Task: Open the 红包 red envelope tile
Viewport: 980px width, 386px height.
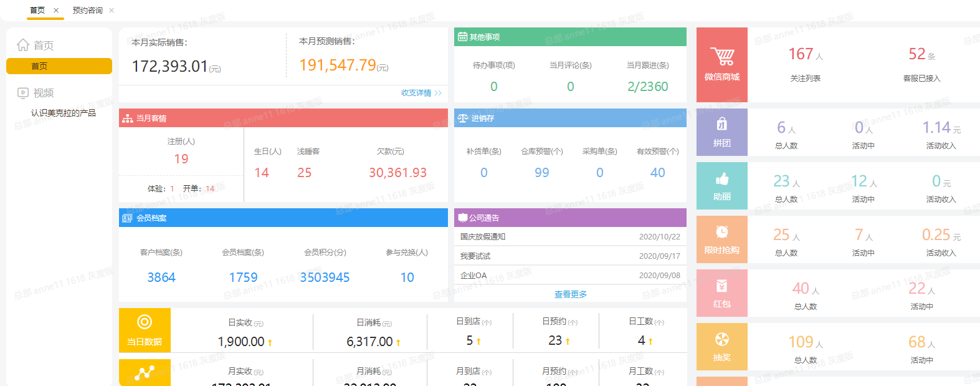Action: (x=721, y=293)
